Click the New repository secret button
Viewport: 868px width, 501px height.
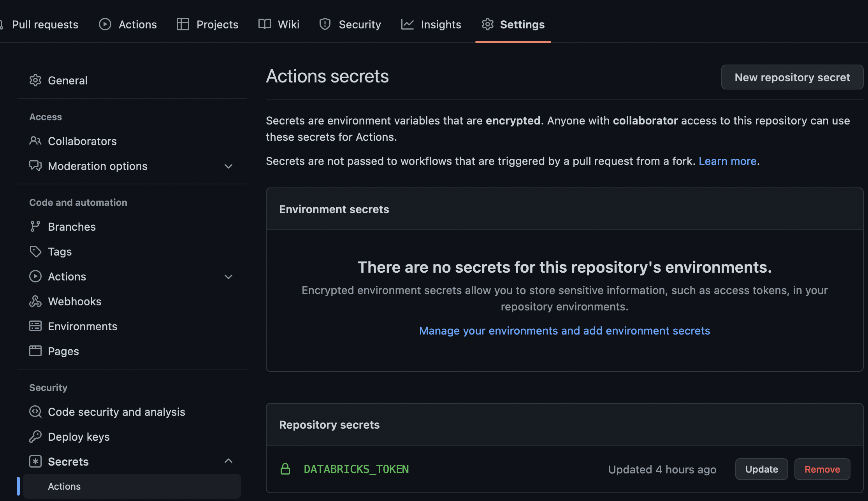pos(792,77)
